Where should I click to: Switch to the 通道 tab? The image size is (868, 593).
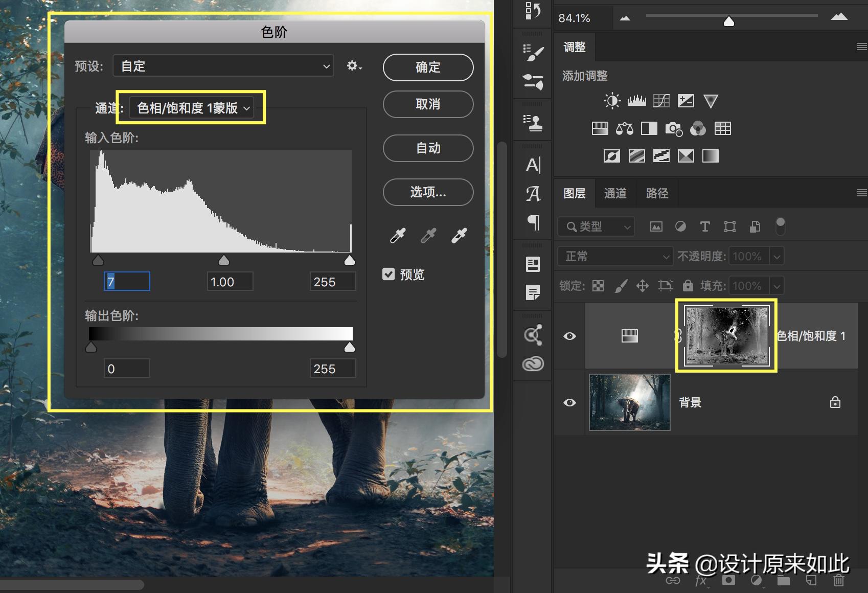point(615,193)
